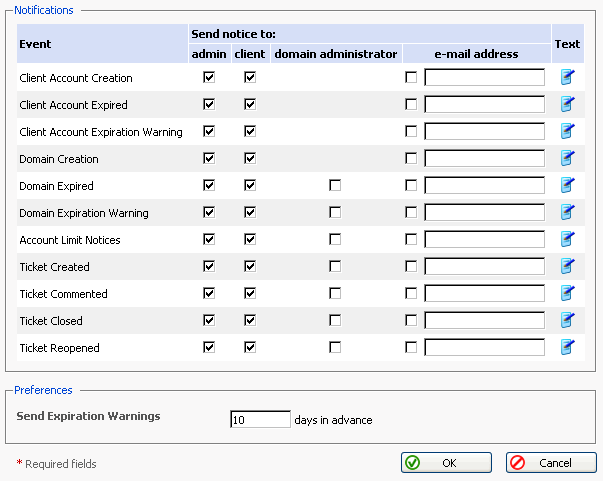Uncheck admin notice for Domain Expired
This screenshot has height=481, width=603.
click(x=209, y=185)
